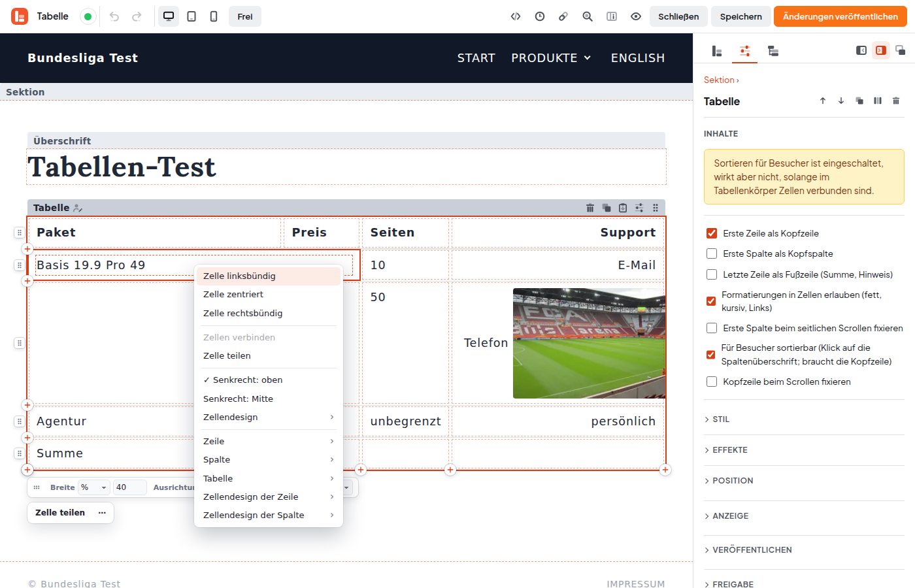Dock the panel to the left side
Screen dimensions: 915x588
[x=861, y=50]
